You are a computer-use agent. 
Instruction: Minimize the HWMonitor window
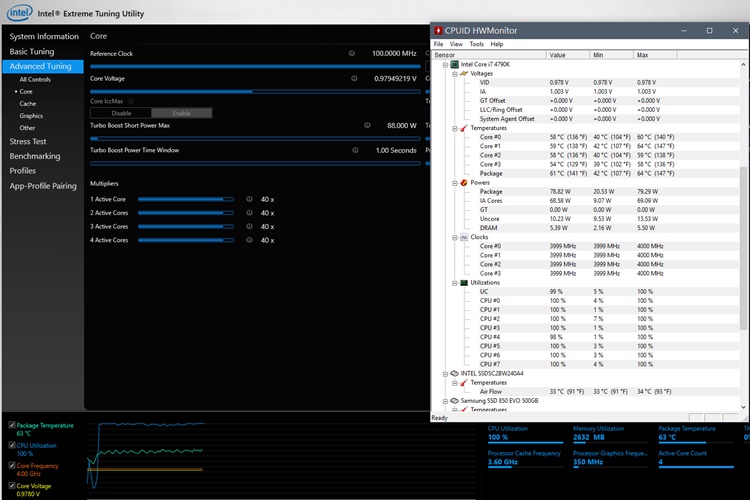(684, 31)
